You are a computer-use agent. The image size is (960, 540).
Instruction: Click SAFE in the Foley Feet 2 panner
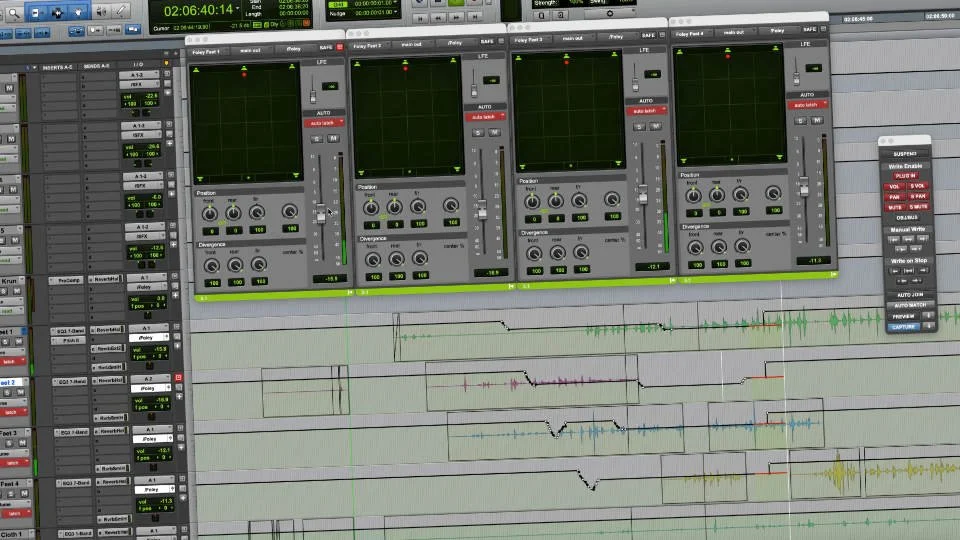[x=487, y=42]
